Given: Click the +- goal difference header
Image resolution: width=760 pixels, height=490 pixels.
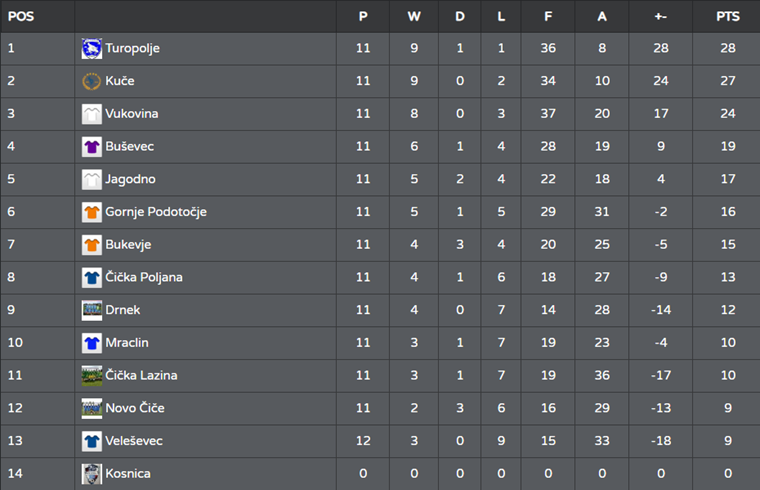Looking at the screenshot, I should [660, 16].
